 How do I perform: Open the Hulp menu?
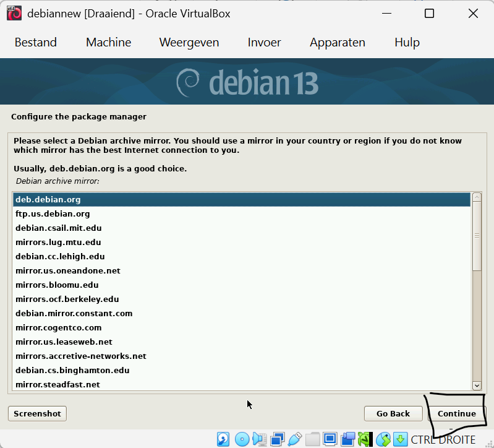pos(407,42)
